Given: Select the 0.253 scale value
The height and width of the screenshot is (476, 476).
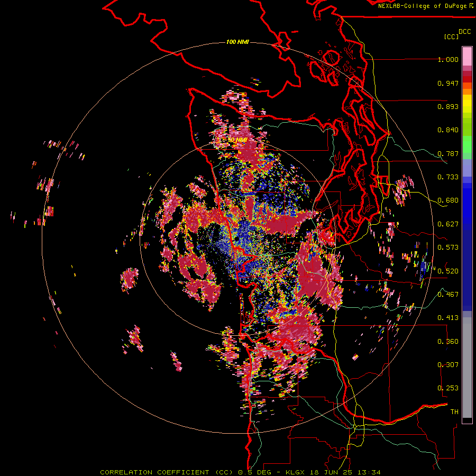Looking at the screenshot, I should coord(448,388).
